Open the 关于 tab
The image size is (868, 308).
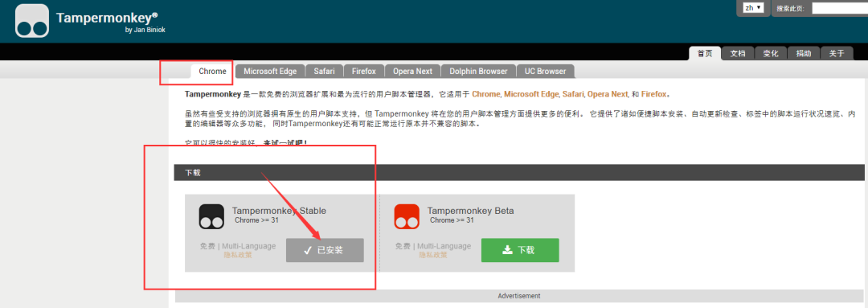pos(837,53)
